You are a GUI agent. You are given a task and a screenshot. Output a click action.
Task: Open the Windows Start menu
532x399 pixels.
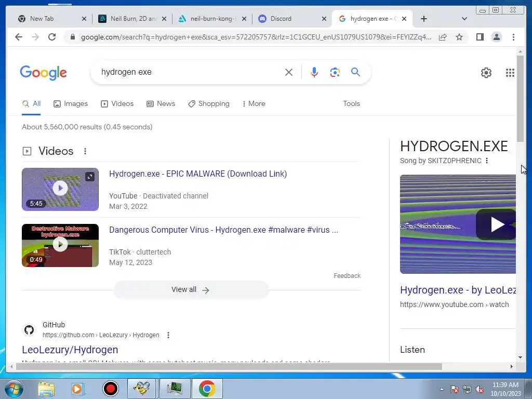point(13,389)
